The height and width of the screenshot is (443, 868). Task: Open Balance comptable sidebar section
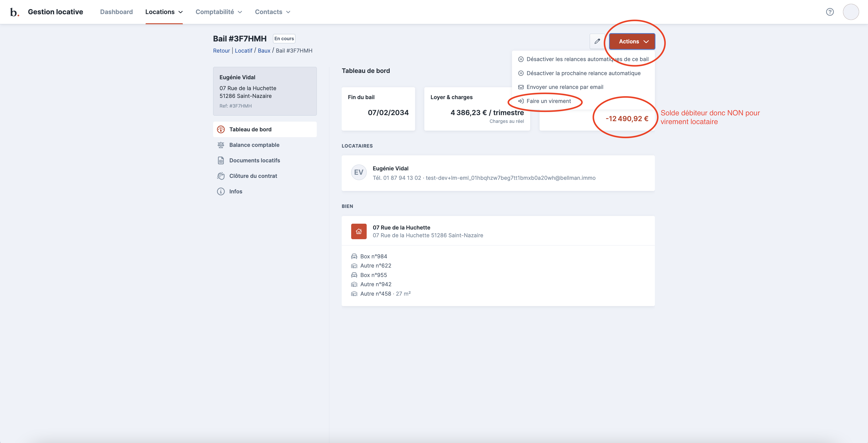point(254,145)
